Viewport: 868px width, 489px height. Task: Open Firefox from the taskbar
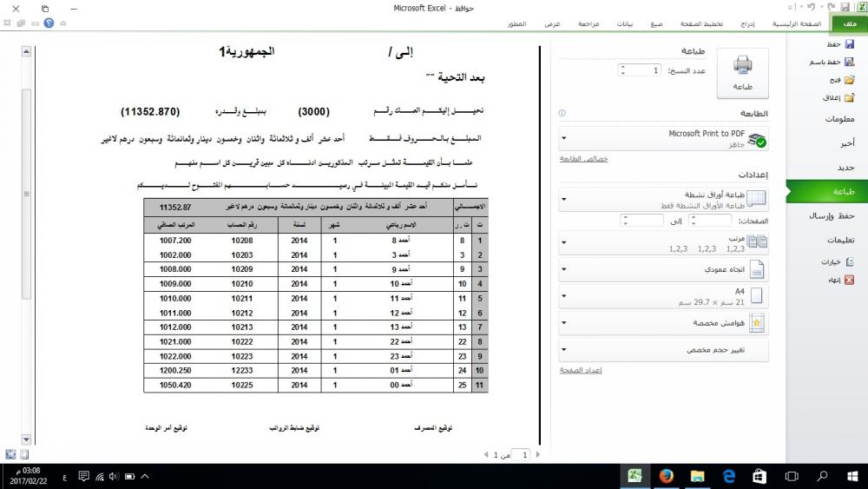(x=667, y=476)
